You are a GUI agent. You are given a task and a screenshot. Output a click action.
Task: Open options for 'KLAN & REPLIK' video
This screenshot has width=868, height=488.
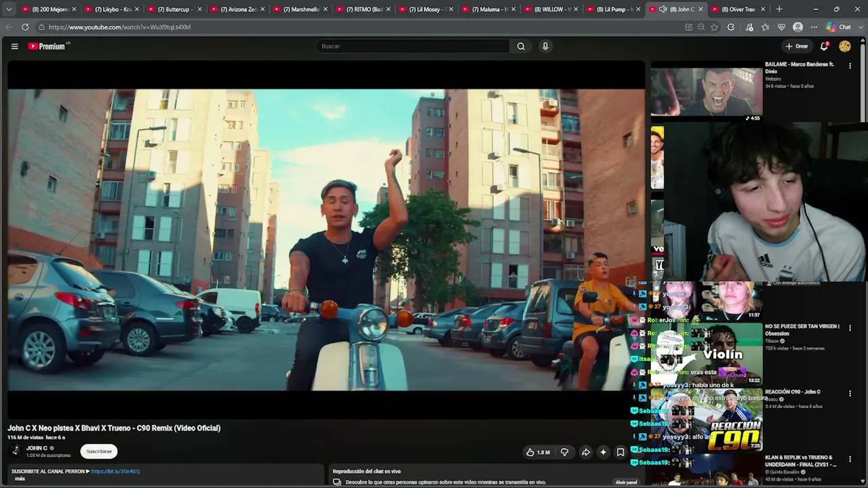(x=850, y=459)
